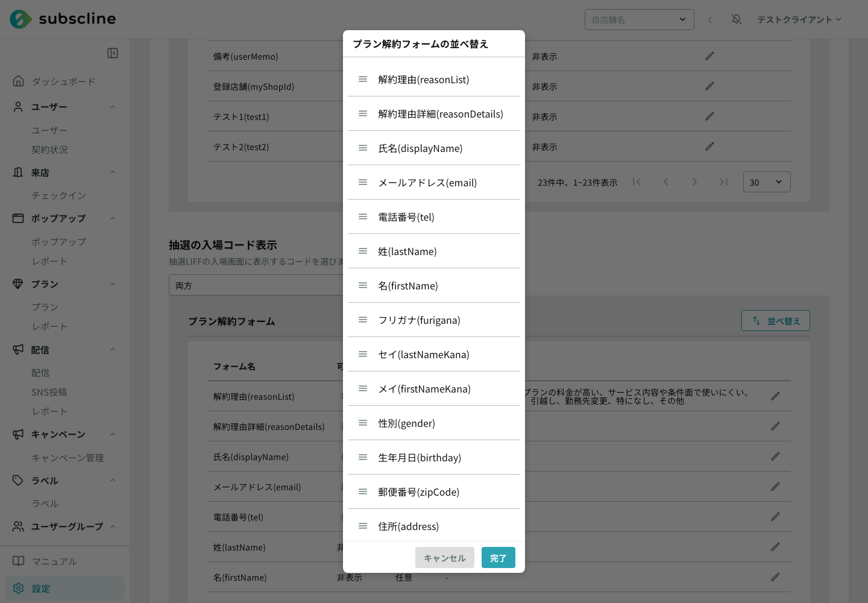The image size is (868, 603).
Task: Grab the drag handle for 電話番号(tel)
Action: point(363,216)
